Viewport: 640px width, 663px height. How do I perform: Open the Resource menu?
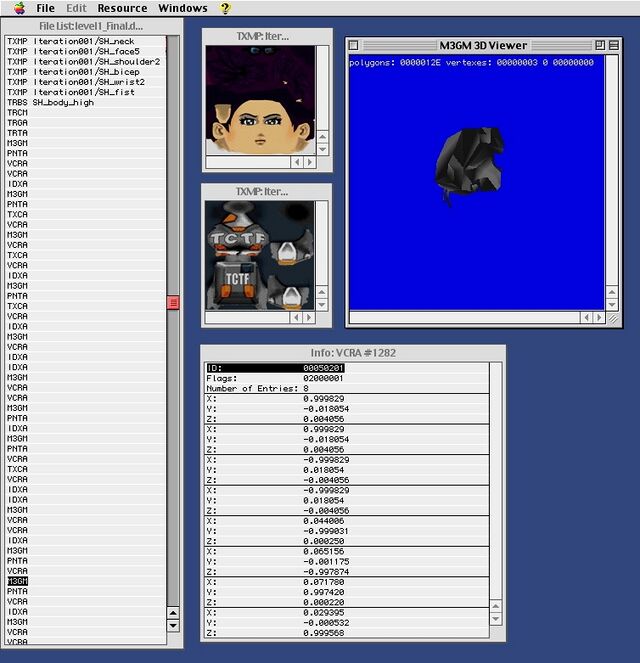122,8
